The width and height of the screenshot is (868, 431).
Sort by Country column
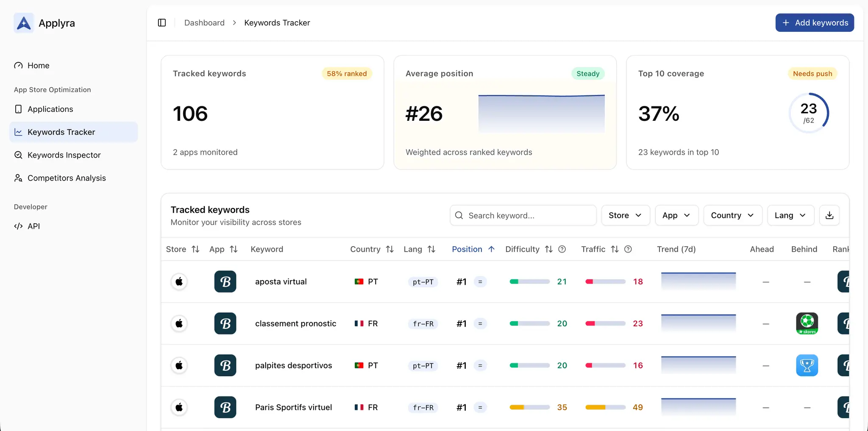coord(372,250)
